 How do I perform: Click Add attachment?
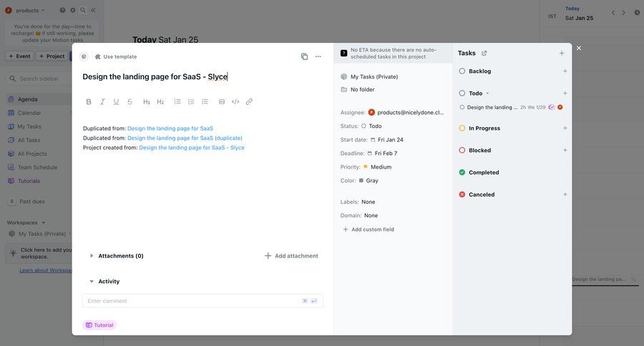[x=291, y=256]
